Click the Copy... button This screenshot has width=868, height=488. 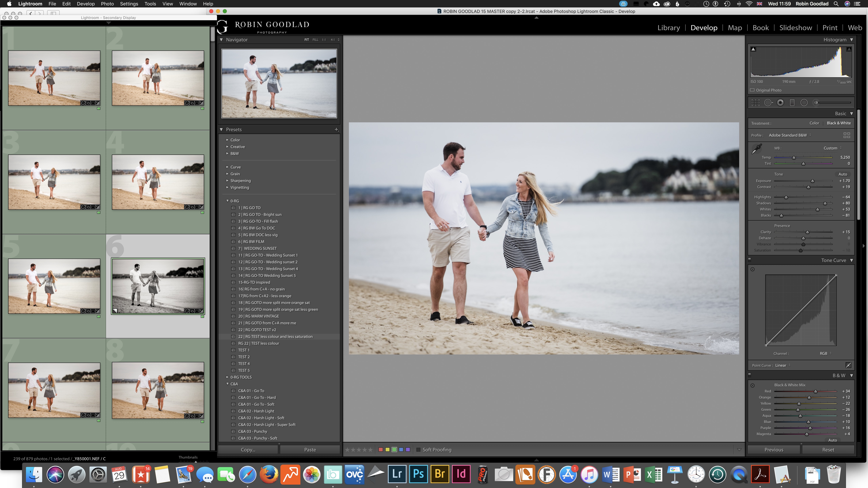(x=248, y=450)
